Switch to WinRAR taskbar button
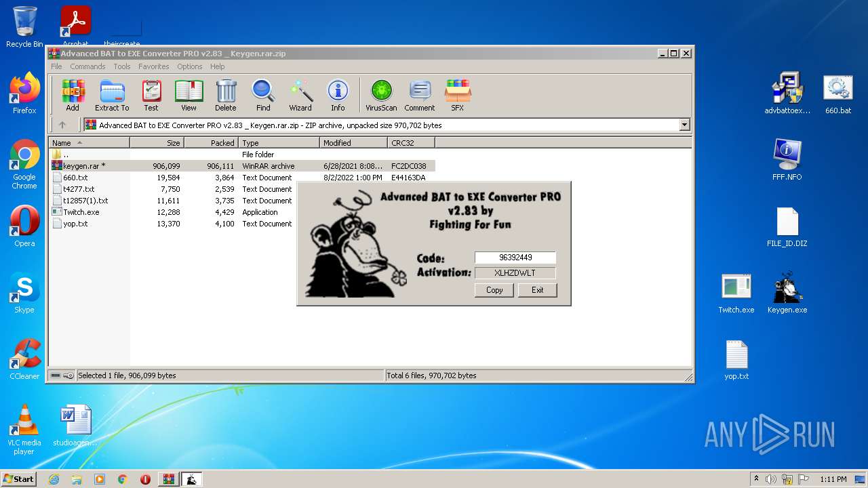 click(169, 479)
